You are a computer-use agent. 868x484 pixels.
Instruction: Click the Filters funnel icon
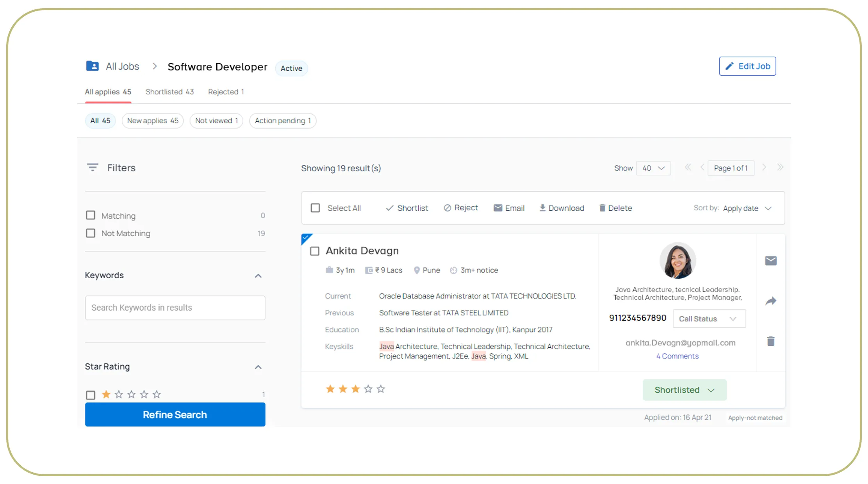pos(93,167)
